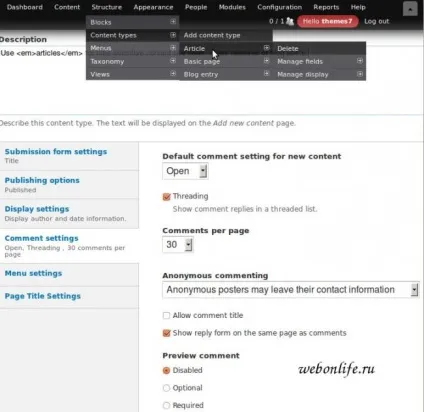The width and height of the screenshot is (424, 412).
Task: Click the plus icon beside Manage display
Action: coord(360,74)
